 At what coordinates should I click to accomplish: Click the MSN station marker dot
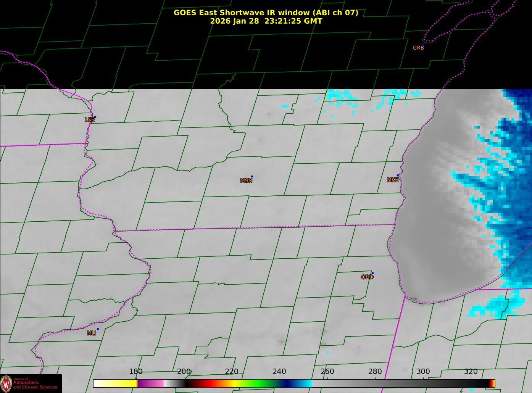pos(252,177)
